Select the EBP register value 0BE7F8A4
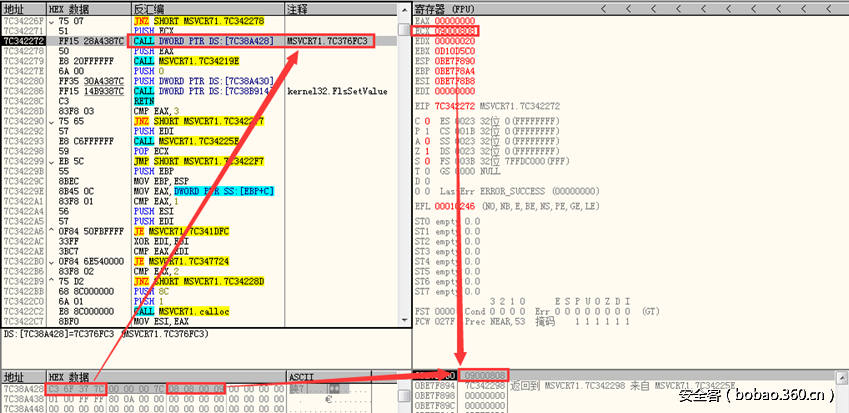 point(456,71)
